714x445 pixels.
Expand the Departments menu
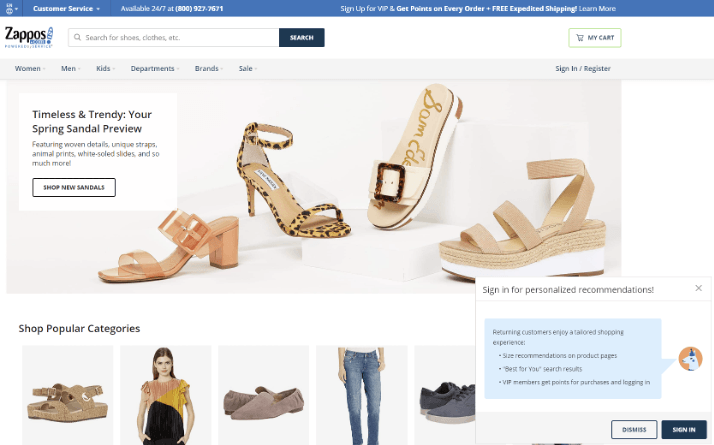(x=155, y=68)
